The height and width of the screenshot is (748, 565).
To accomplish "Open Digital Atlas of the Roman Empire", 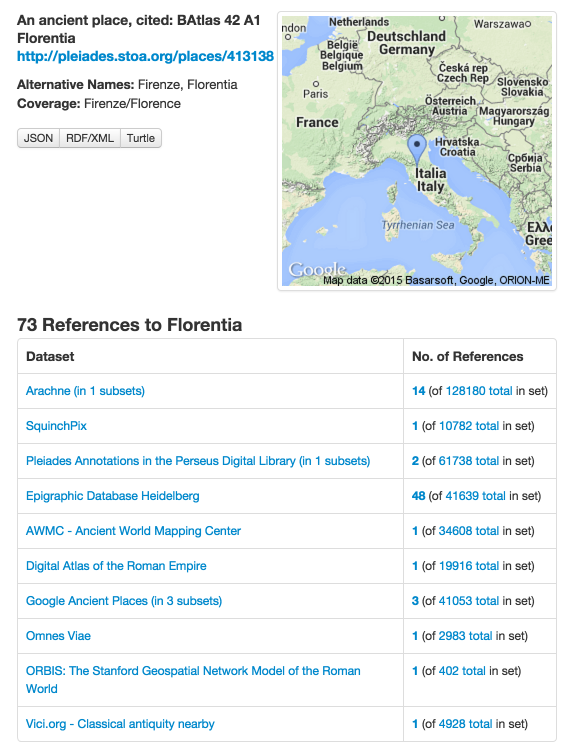I will (116, 566).
